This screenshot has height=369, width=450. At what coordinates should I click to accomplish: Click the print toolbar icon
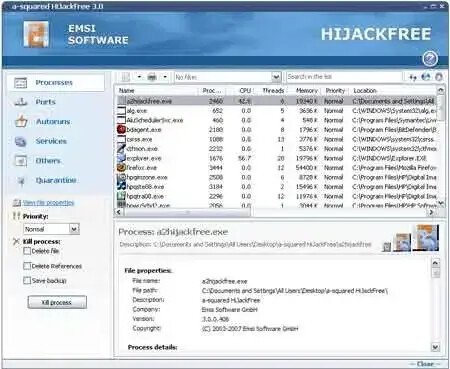(x=152, y=77)
